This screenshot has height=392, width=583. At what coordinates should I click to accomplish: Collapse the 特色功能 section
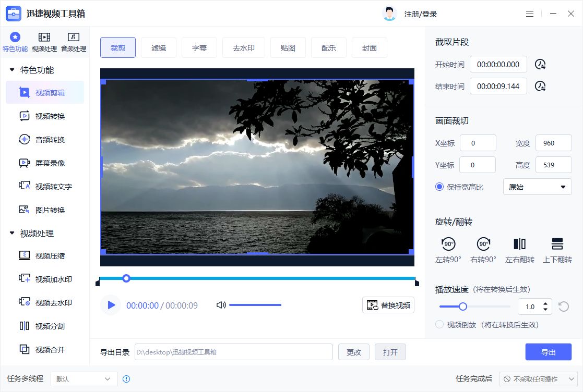pyautogui.click(x=12, y=70)
